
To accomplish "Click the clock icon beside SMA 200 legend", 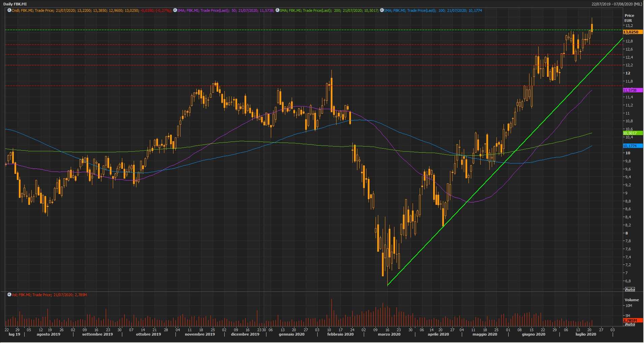I will pyautogui.click(x=277, y=10).
